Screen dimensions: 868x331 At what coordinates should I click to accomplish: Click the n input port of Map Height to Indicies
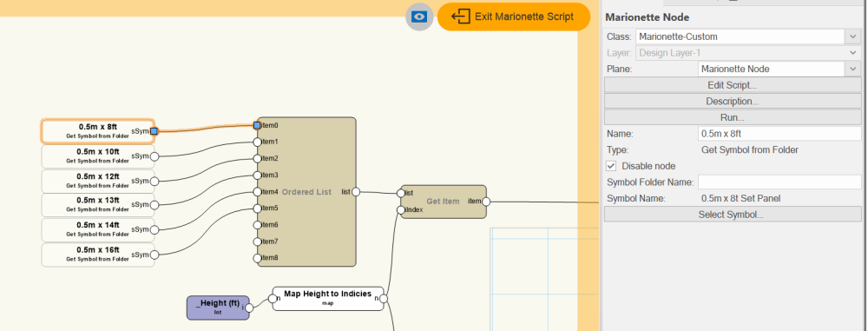(273, 299)
